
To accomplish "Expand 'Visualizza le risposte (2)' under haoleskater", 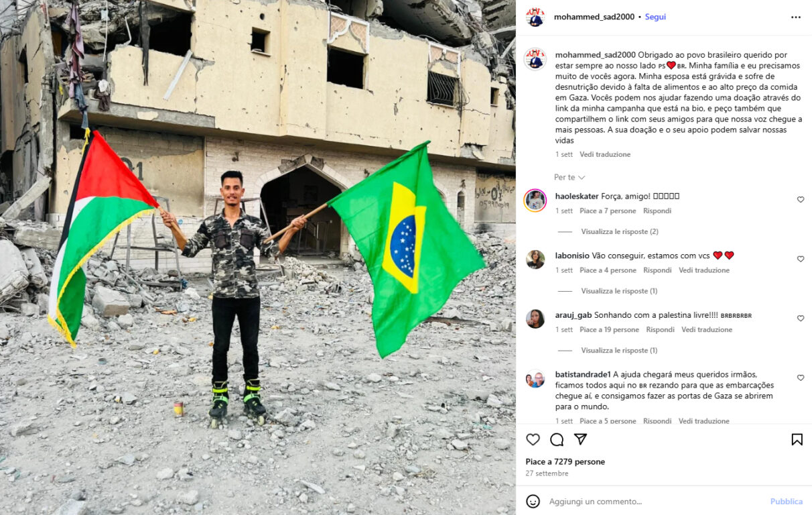I will 620,231.
